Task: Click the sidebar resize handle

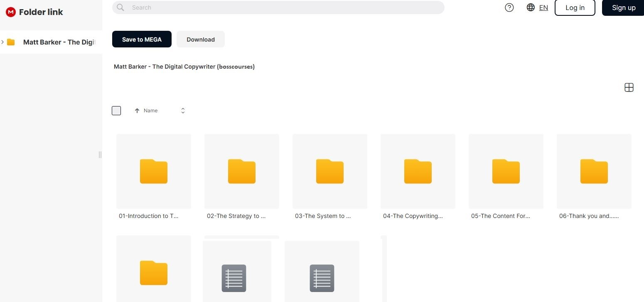Action: (x=100, y=155)
